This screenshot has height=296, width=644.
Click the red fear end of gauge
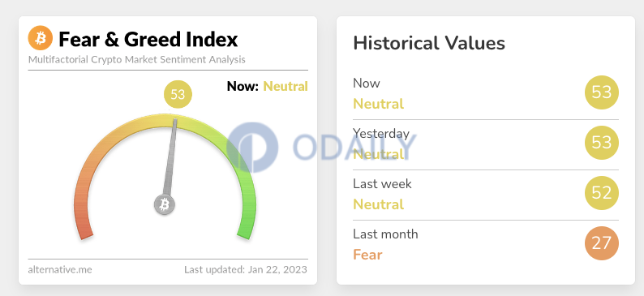pyautogui.click(x=85, y=232)
